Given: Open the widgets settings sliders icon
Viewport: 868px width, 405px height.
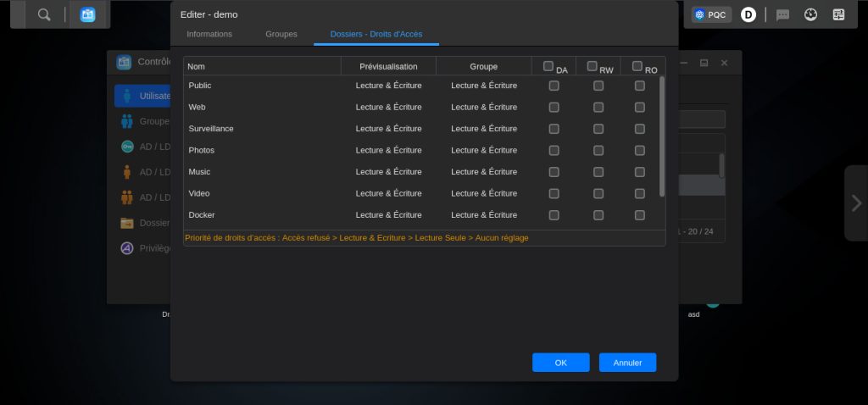Looking at the screenshot, I should coord(838,15).
